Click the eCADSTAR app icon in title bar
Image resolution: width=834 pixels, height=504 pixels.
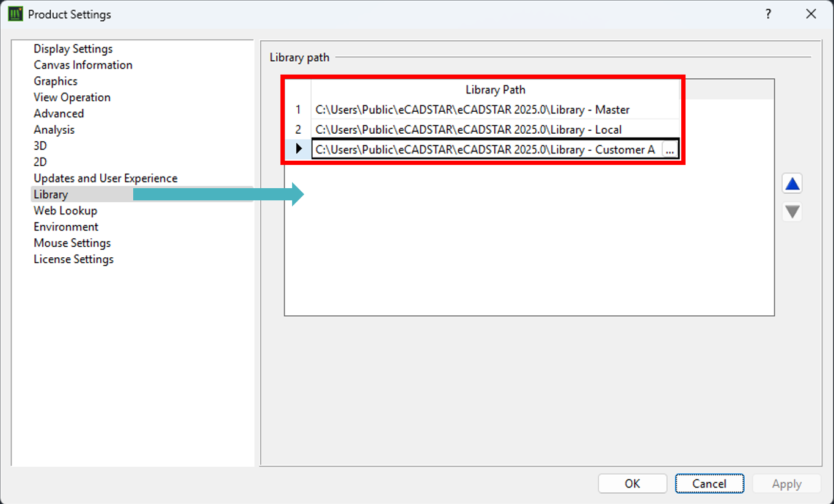(16, 14)
